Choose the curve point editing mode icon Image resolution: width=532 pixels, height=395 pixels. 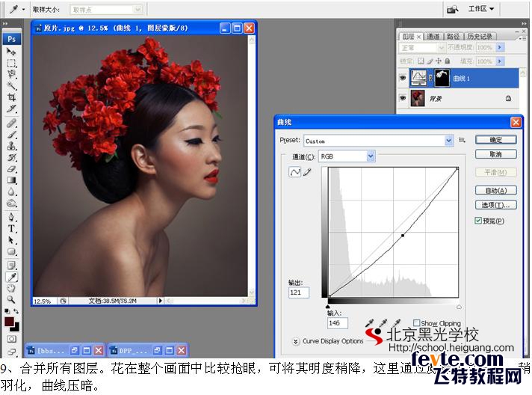coord(294,172)
